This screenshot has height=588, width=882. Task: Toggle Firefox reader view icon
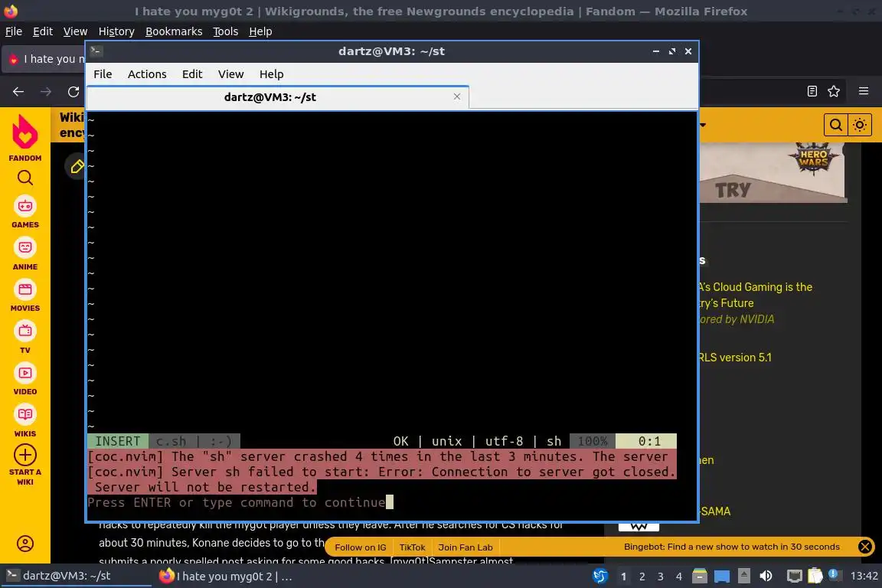(x=812, y=91)
